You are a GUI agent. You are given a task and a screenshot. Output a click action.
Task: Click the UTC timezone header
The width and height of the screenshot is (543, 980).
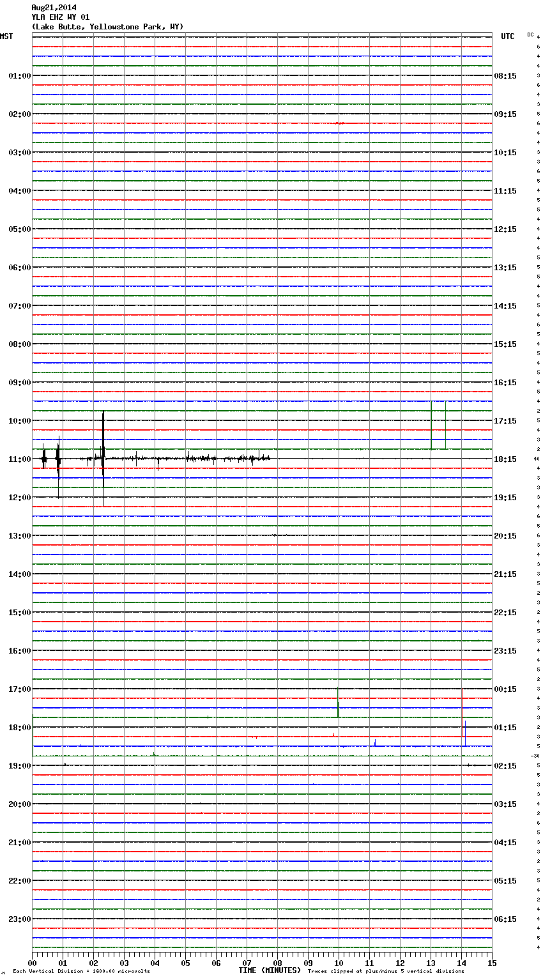pos(507,36)
